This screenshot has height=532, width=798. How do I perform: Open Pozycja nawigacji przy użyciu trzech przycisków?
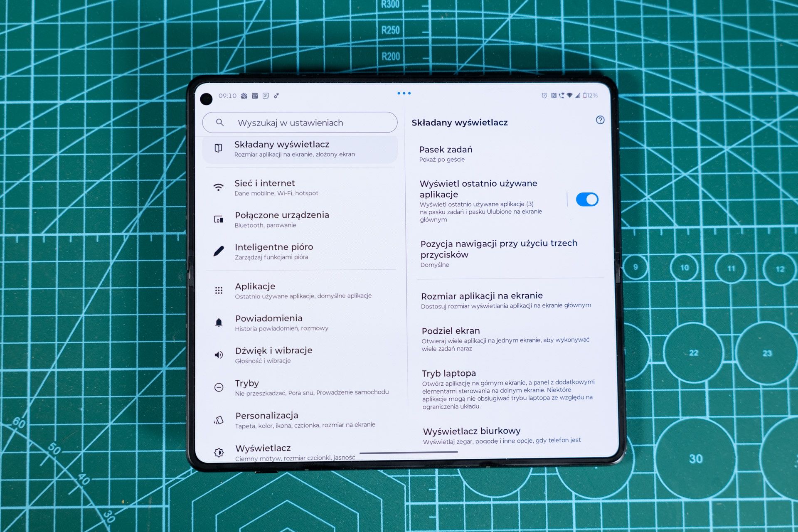(511, 254)
